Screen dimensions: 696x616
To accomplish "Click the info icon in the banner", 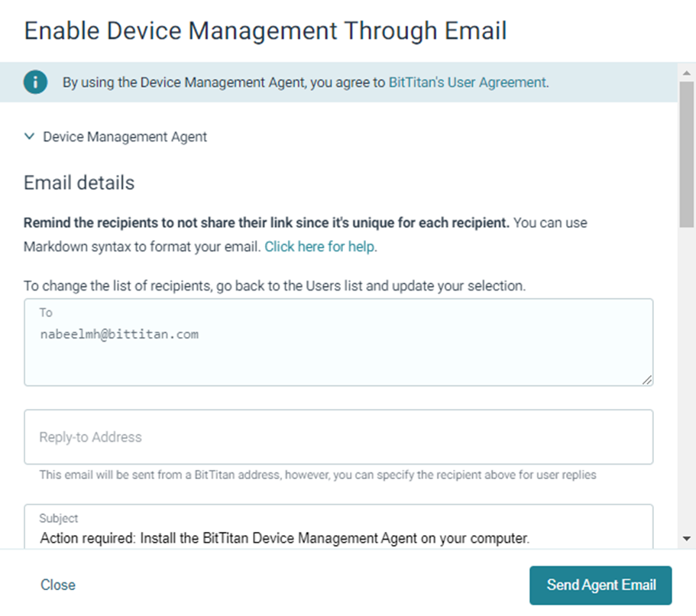I will coord(35,83).
